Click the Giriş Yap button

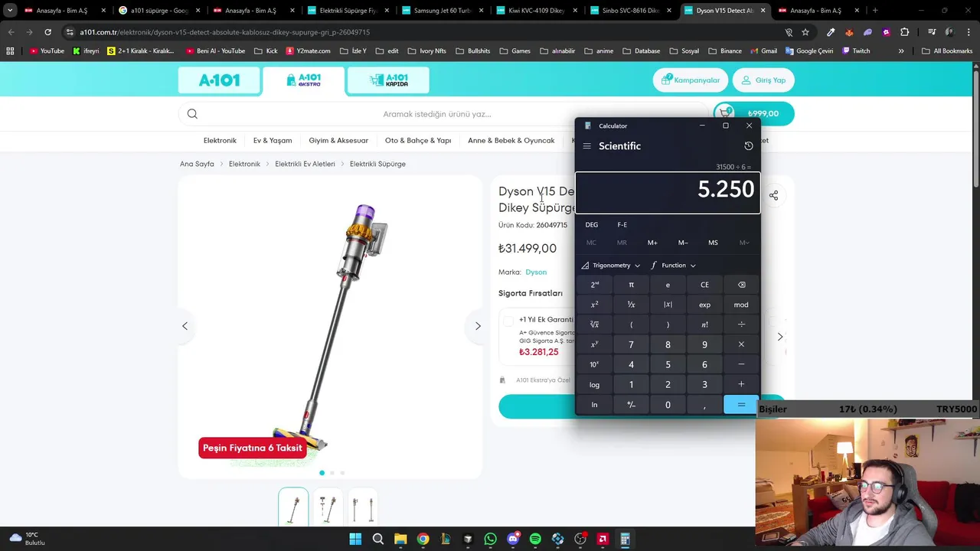point(764,80)
